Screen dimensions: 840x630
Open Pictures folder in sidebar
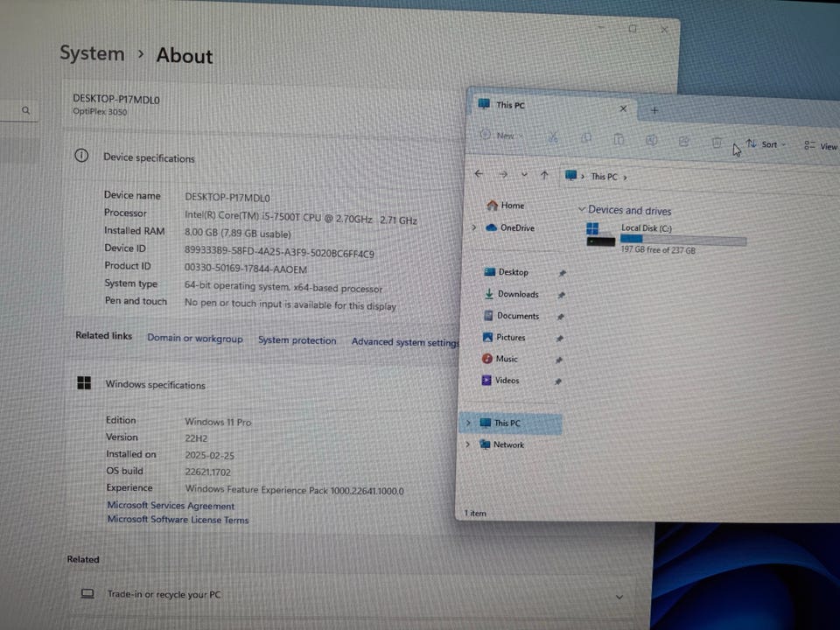click(504, 338)
